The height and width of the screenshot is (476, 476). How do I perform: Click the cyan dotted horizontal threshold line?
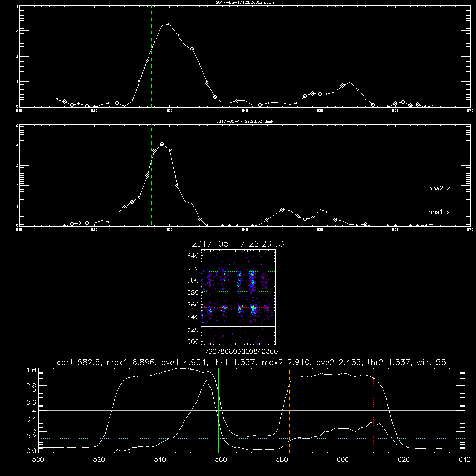coord(251,439)
